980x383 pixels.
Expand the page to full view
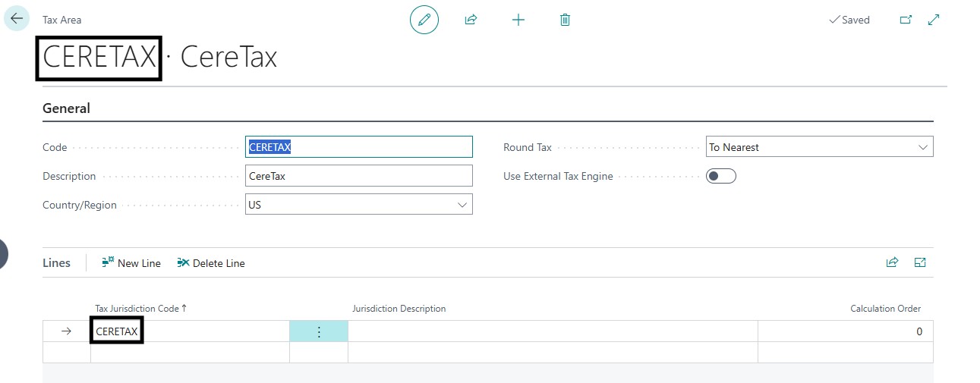click(934, 20)
